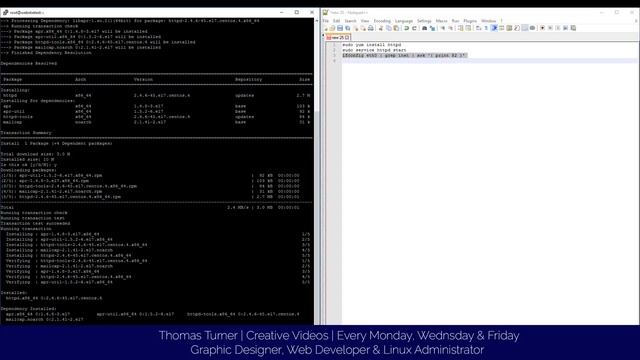The image size is (640, 360).
Task: Toggle Show All Characters icon
Action: (x=486, y=28)
